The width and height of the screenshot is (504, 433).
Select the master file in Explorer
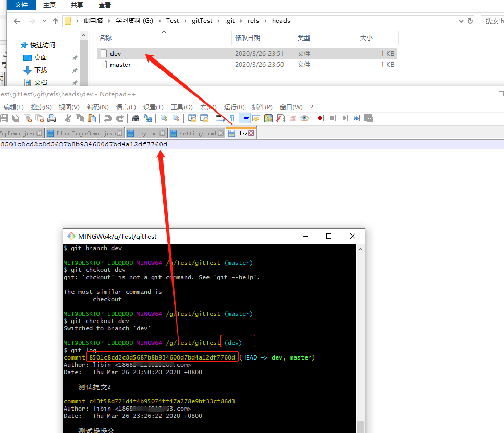coord(247,65)
